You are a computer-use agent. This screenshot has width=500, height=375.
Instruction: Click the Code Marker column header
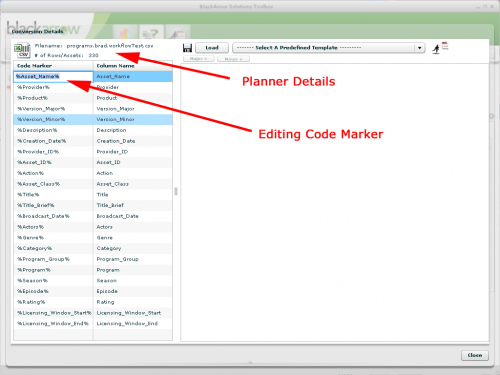[53, 66]
